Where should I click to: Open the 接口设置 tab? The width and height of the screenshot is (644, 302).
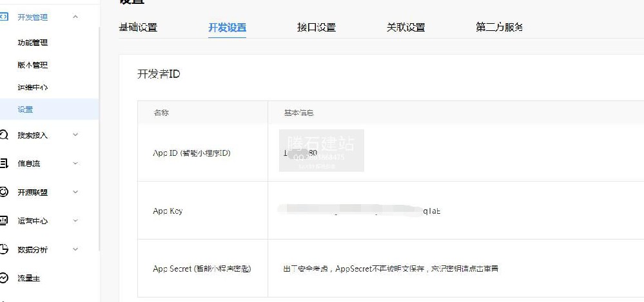coord(316,28)
